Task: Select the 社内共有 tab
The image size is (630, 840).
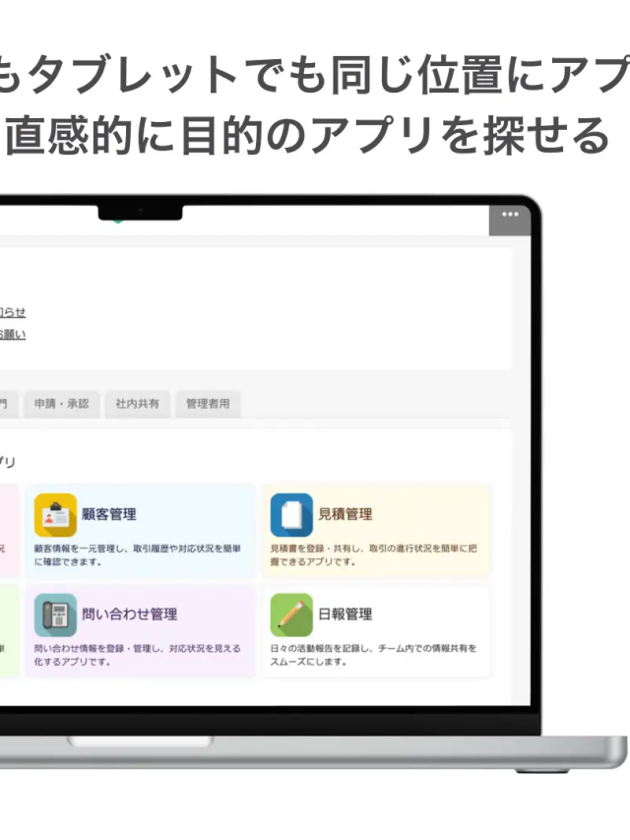Action: [x=137, y=404]
